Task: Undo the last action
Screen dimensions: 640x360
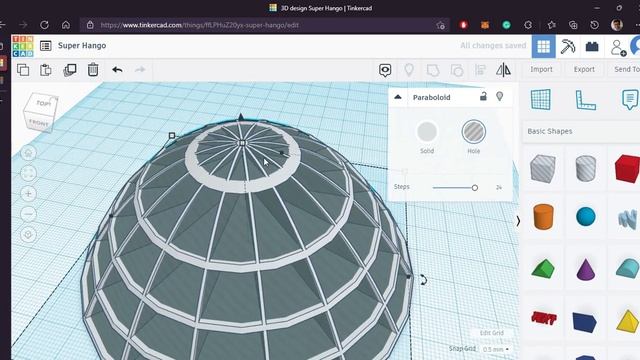Action: pos(117,70)
